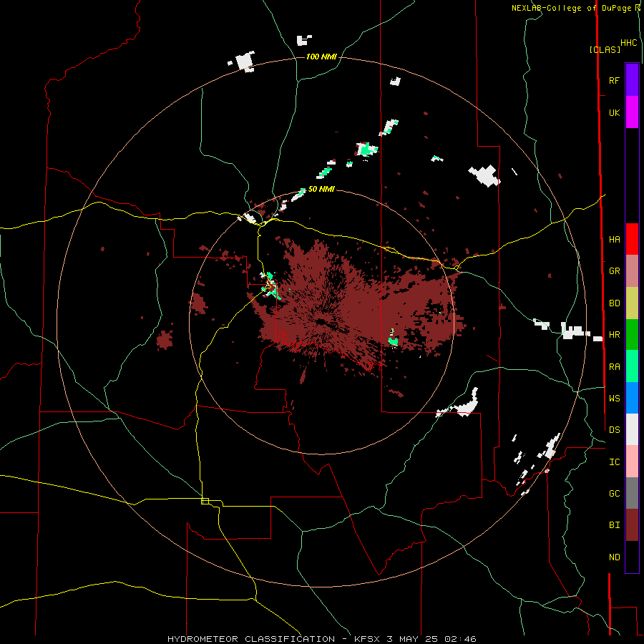Click the purple RF legend color swatch

tap(632, 80)
